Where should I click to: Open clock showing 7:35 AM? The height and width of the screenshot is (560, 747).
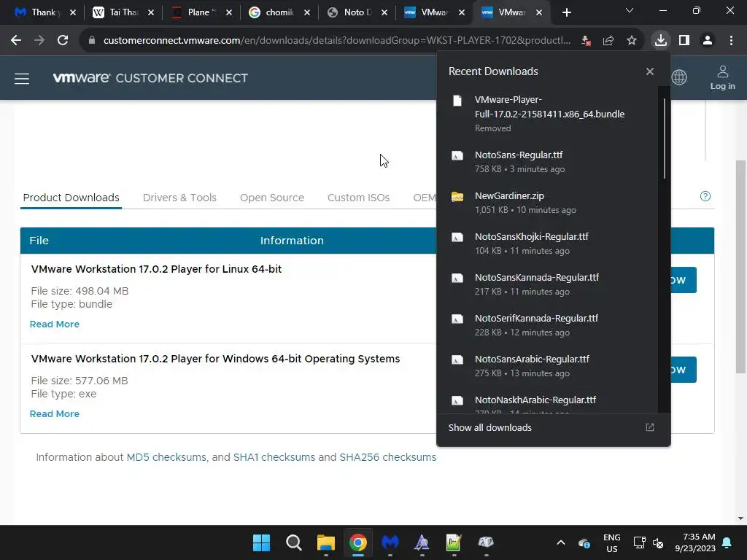[x=695, y=542]
